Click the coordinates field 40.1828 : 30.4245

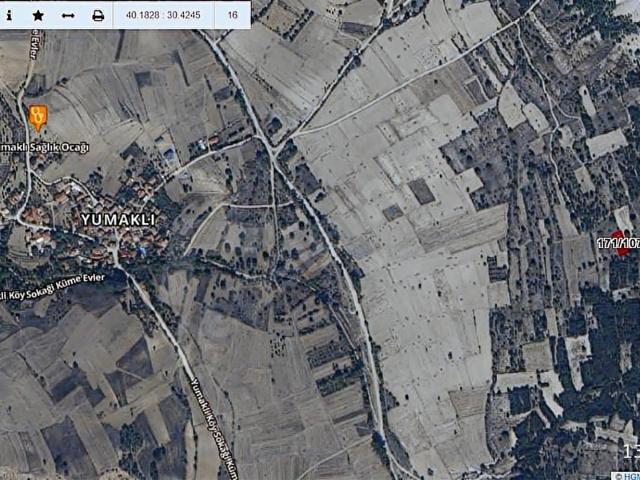163,16
